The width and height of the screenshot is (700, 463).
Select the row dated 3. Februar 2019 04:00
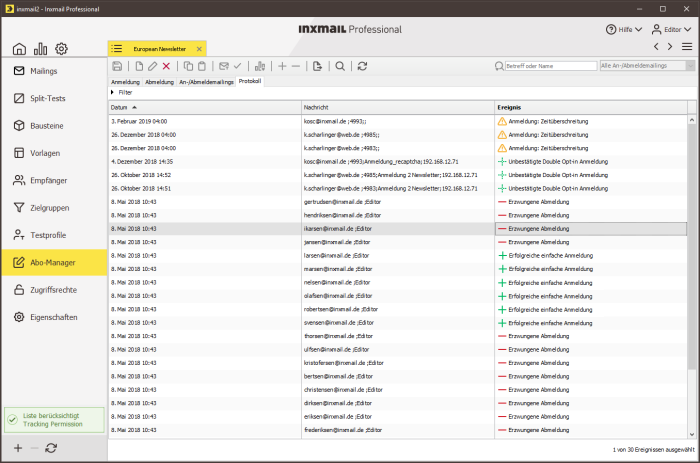click(398, 121)
